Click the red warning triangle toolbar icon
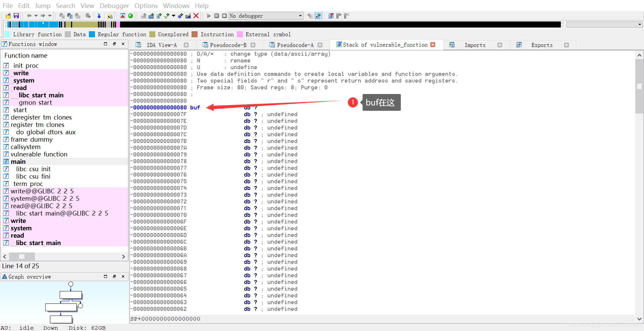 (x=123, y=16)
